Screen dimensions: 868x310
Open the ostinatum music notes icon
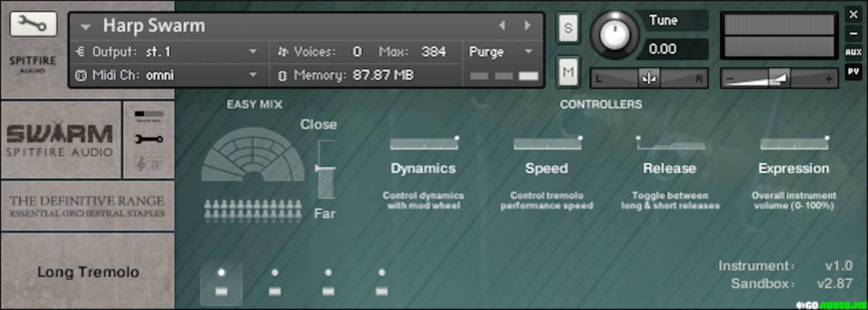click(x=149, y=164)
